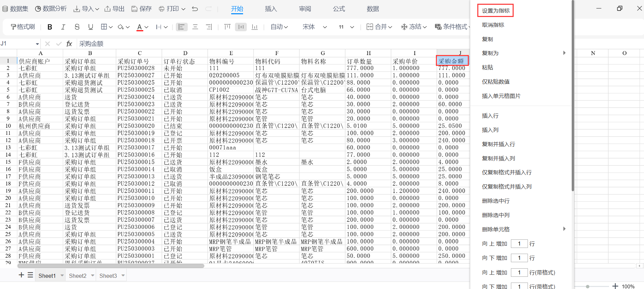The image size is (644, 289).
Task: Open the 冻结 freeze panes dropdown
Action: (413, 27)
